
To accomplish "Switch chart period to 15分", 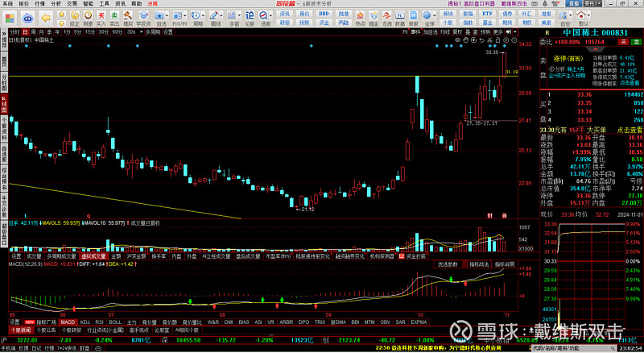I will [x=90, y=31].
